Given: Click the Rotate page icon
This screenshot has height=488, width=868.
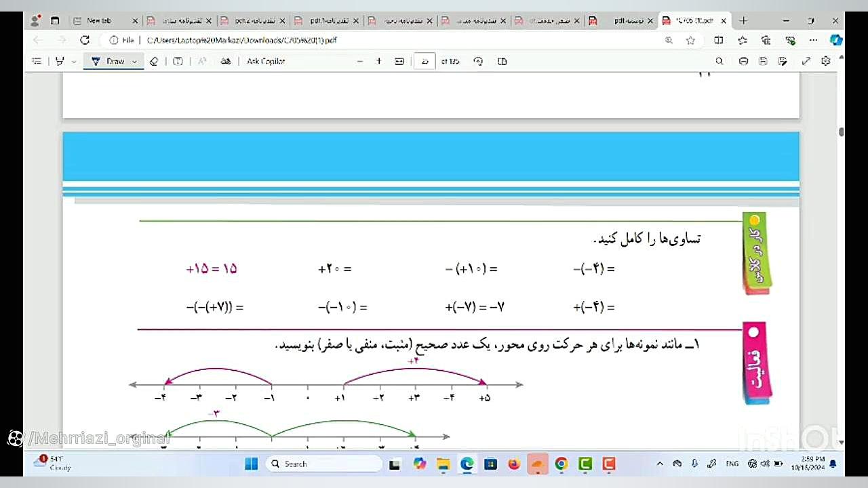Looking at the screenshot, I should (x=478, y=61).
